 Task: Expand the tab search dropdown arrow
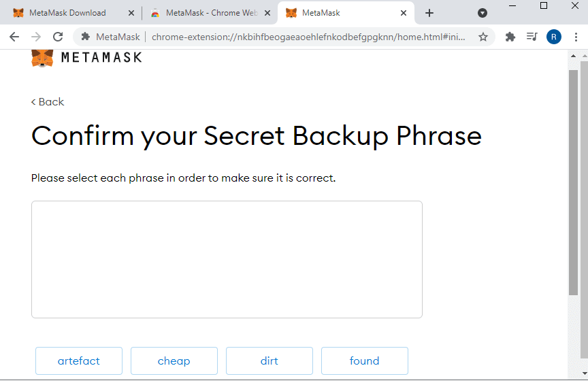tap(483, 13)
